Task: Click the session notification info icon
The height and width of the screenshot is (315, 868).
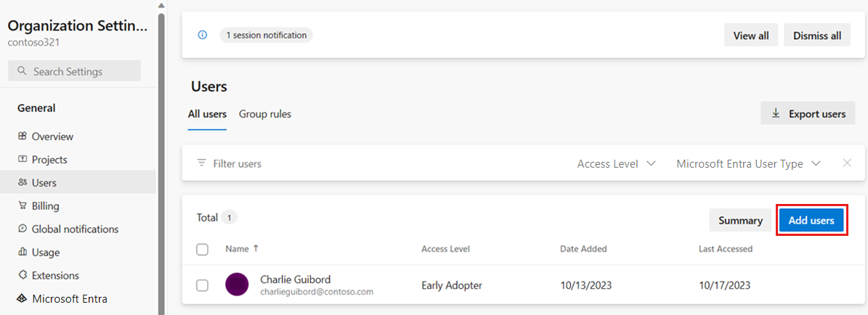Action: tap(203, 35)
